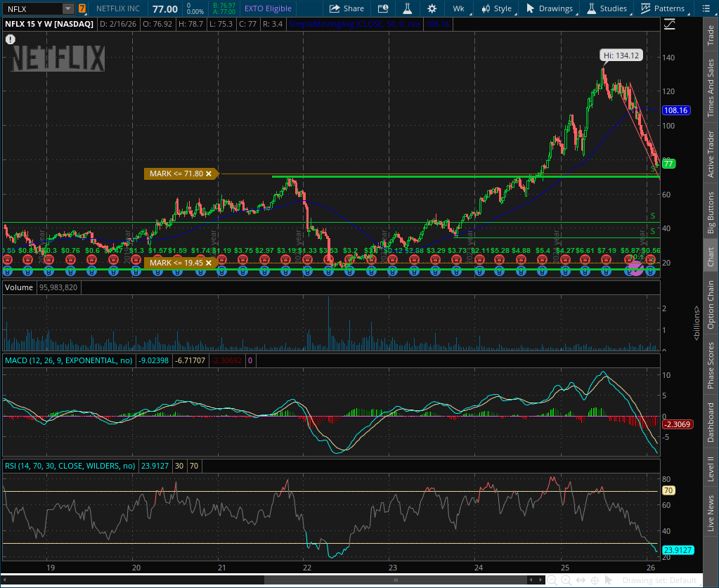The image size is (719, 588).
Task: Select the pointer cursor icon at bottom
Action: 609,580
